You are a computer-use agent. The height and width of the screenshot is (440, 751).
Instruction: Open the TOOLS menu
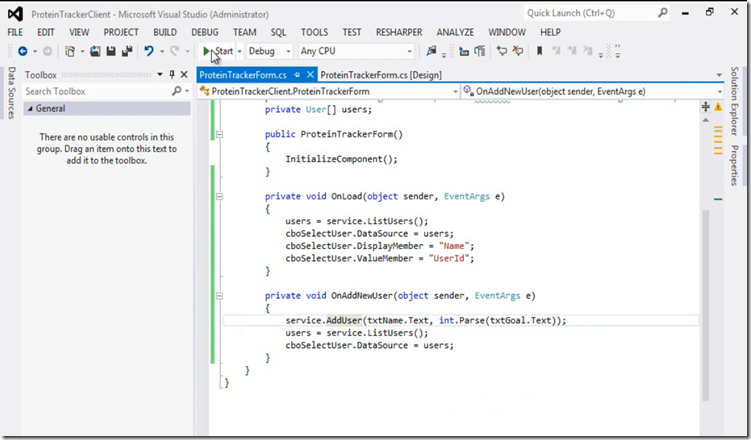click(314, 32)
